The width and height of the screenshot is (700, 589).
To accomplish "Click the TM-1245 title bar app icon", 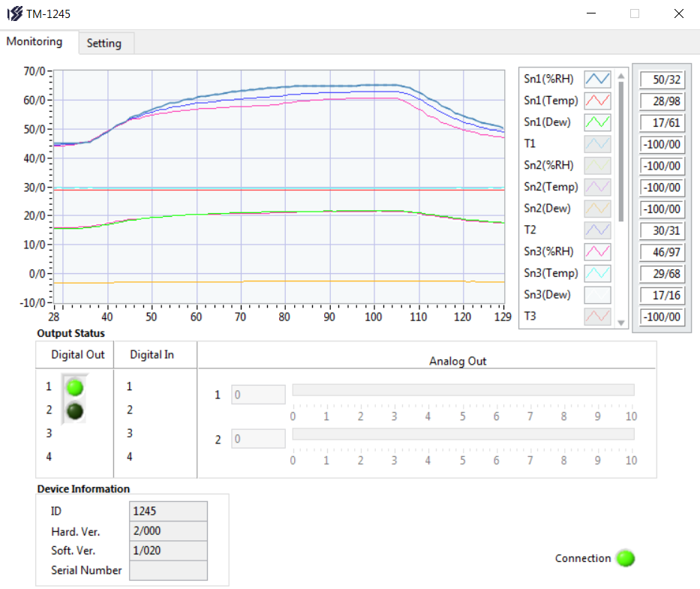I will coord(14,14).
